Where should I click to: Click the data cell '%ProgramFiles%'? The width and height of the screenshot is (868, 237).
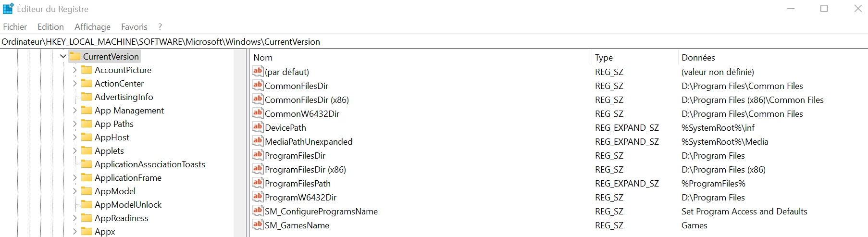[713, 183]
